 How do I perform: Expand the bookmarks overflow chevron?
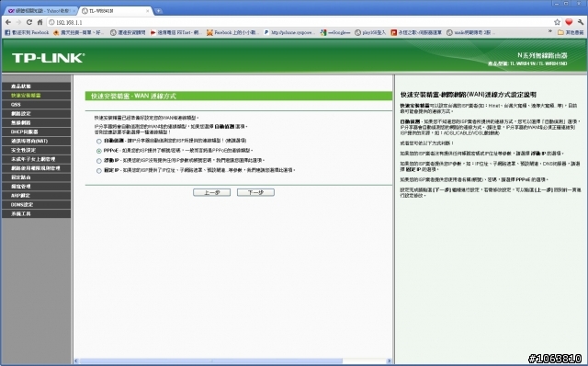[550, 31]
